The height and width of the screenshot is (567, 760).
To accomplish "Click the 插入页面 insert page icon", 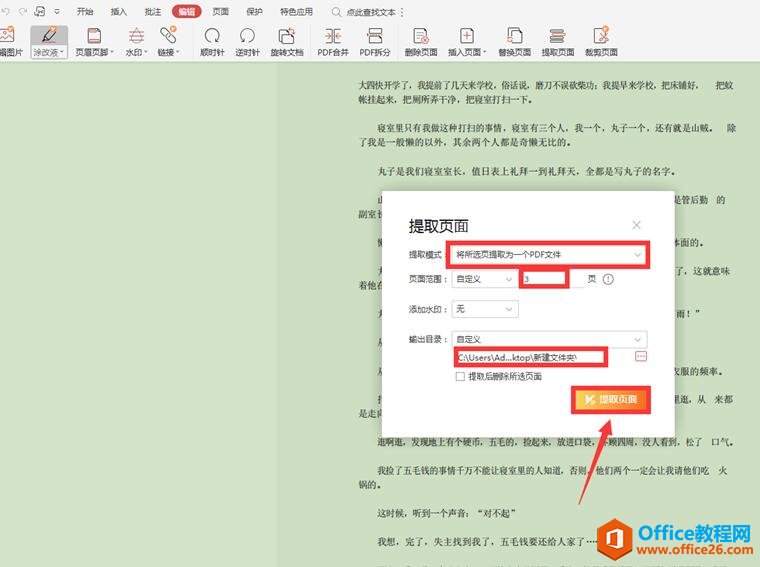I will (x=466, y=36).
